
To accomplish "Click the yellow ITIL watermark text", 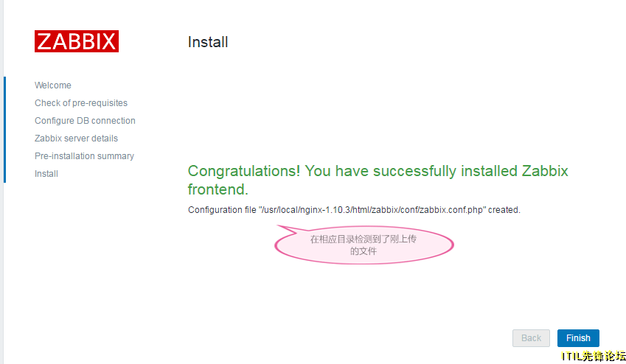I will click(x=594, y=356).
